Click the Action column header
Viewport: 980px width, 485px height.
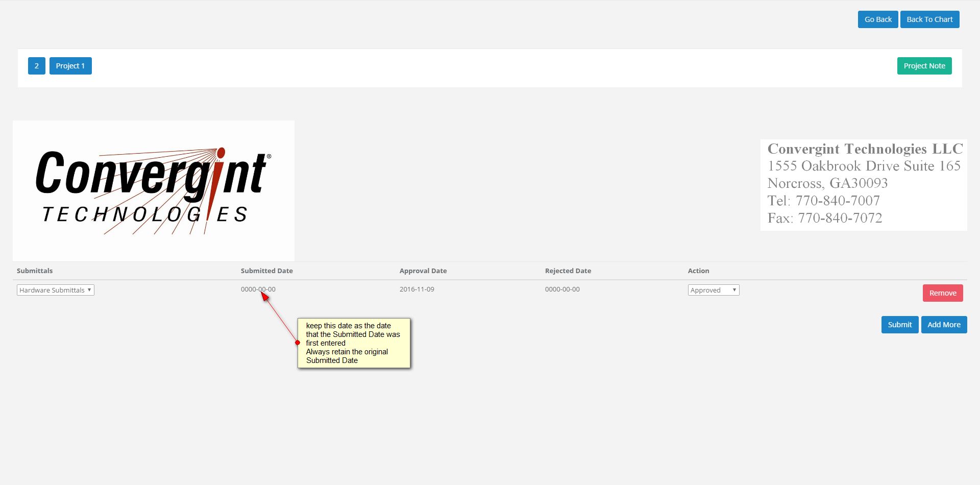pyautogui.click(x=699, y=271)
